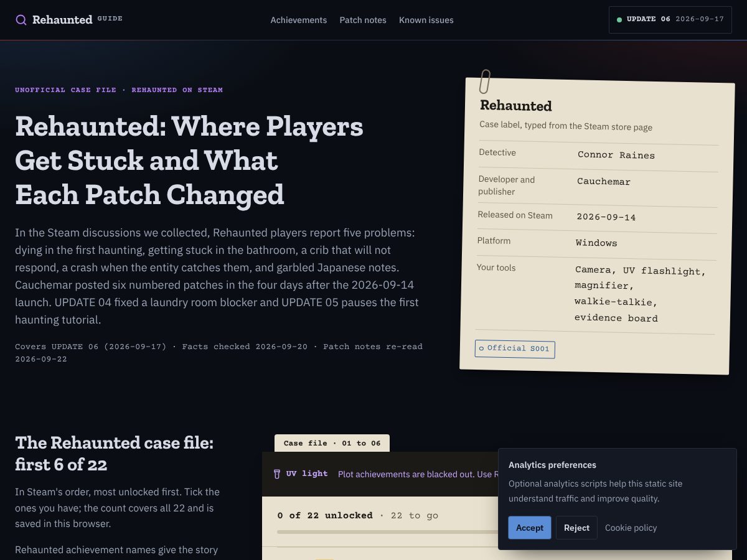Image resolution: width=747 pixels, height=560 pixels.
Task: Click the Rehaunted magnifier logo icon
Action: click(21, 20)
